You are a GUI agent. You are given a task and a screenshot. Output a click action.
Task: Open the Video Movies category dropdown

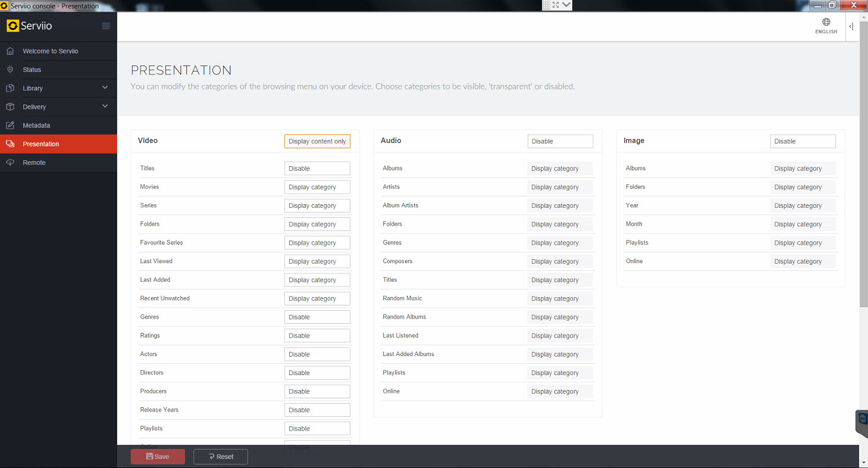tap(317, 187)
